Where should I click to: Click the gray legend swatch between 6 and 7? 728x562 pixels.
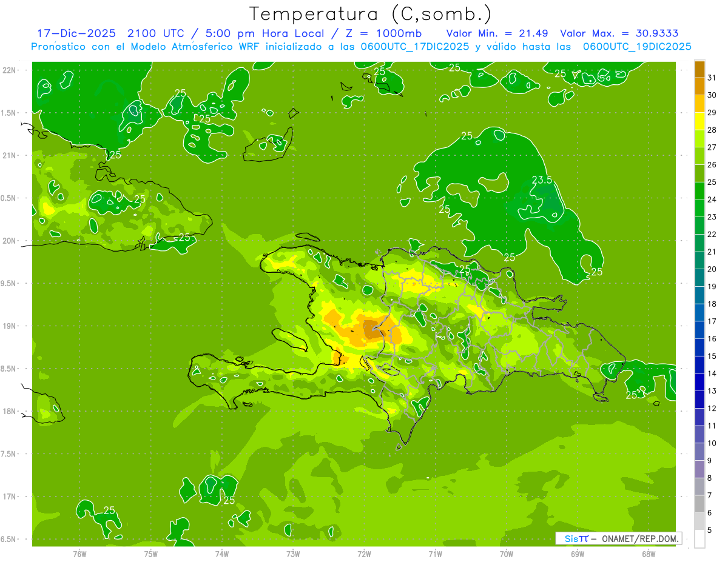(x=699, y=504)
